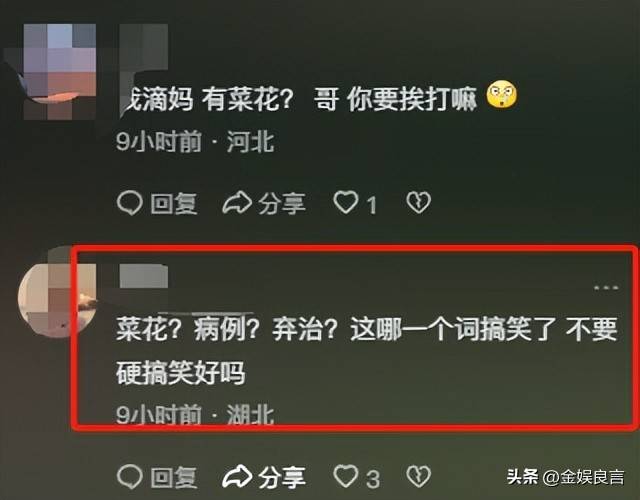
Task: Dislike the 河北 comment with the broken heart
Action: pos(418,202)
